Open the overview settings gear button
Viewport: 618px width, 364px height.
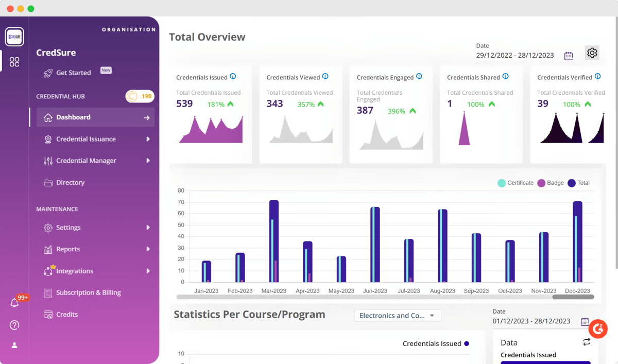(592, 53)
